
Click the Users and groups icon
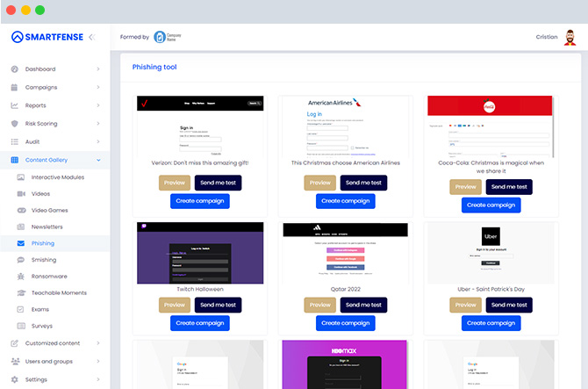pyautogui.click(x=15, y=361)
